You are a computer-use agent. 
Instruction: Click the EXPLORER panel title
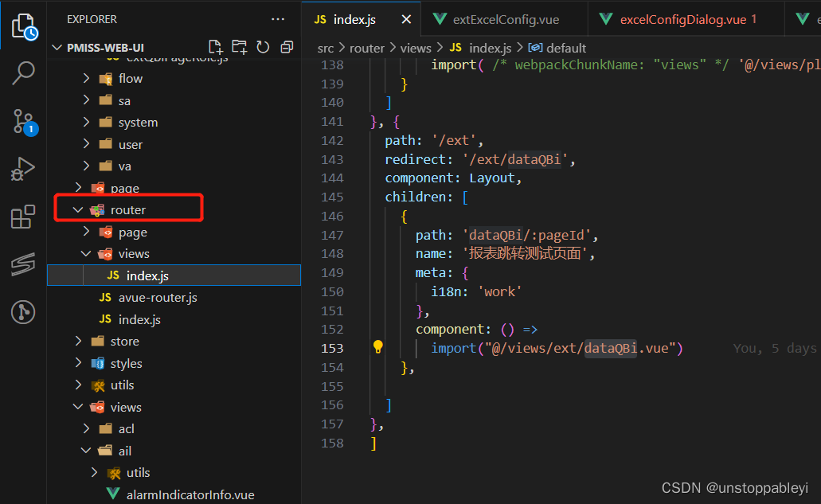point(92,19)
